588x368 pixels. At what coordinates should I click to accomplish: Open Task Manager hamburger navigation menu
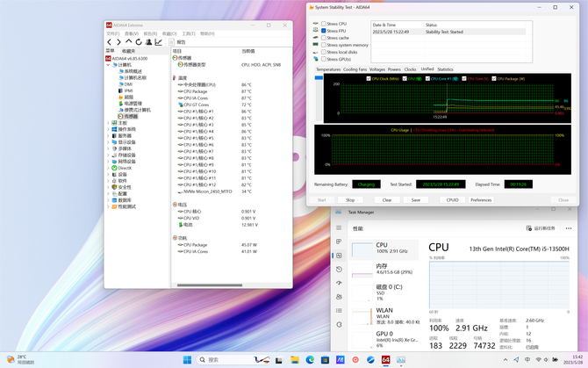click(x=339, y=227)
